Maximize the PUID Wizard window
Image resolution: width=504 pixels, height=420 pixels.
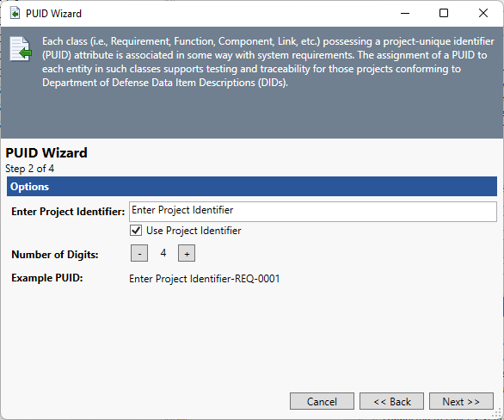pyautogui.click(x=444, y=13)
